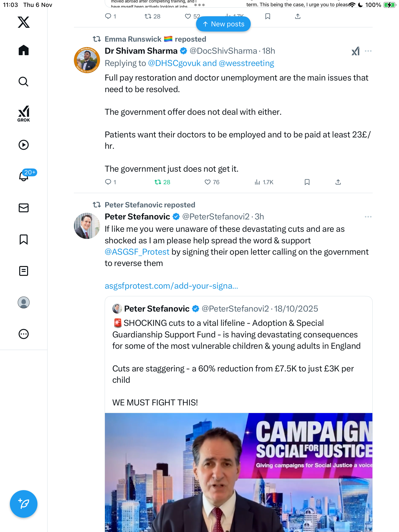Go to the Home tab

[x=24, y=50]
